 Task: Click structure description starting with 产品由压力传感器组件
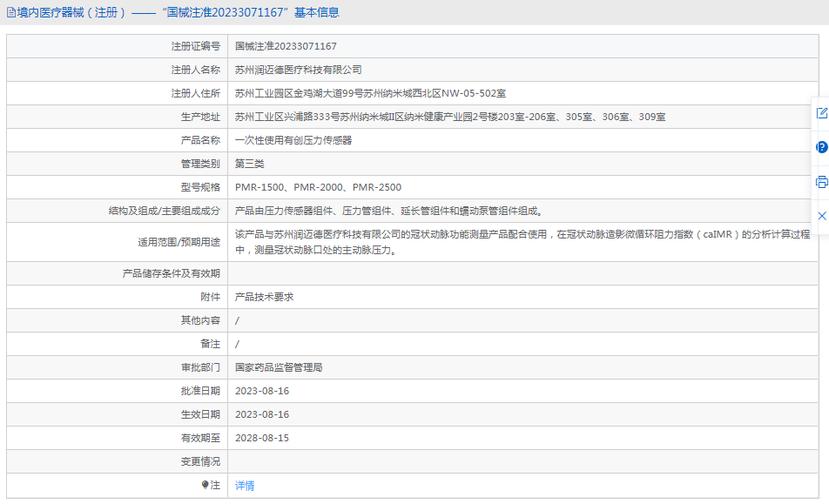click(389, 212)
